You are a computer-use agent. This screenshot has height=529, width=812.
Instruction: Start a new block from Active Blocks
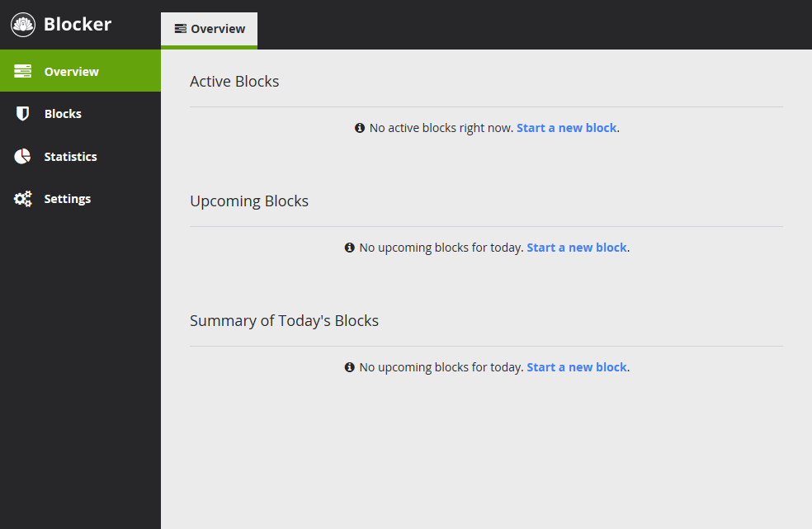[x=567, y=127]
